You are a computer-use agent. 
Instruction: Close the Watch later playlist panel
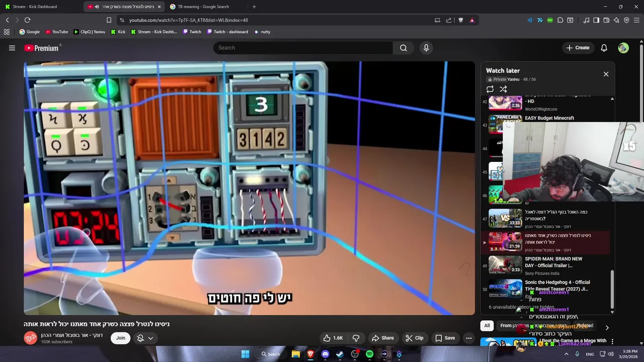pyautogui.click(x=606, y=74)
